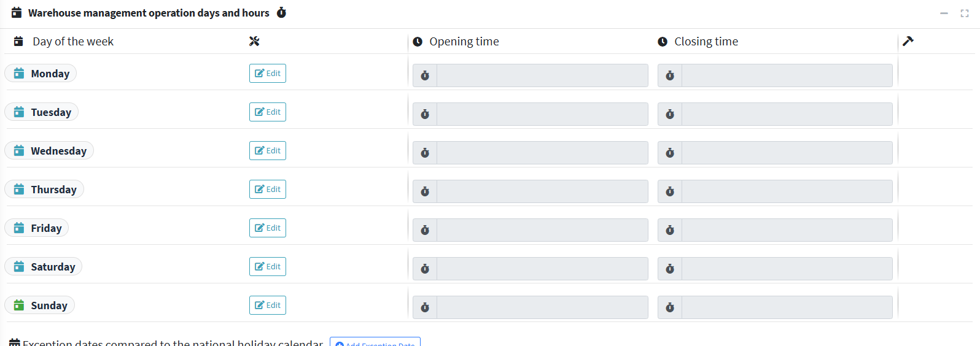
Task: Click the clock icon next to Closing time
Action: pos(663,42)
